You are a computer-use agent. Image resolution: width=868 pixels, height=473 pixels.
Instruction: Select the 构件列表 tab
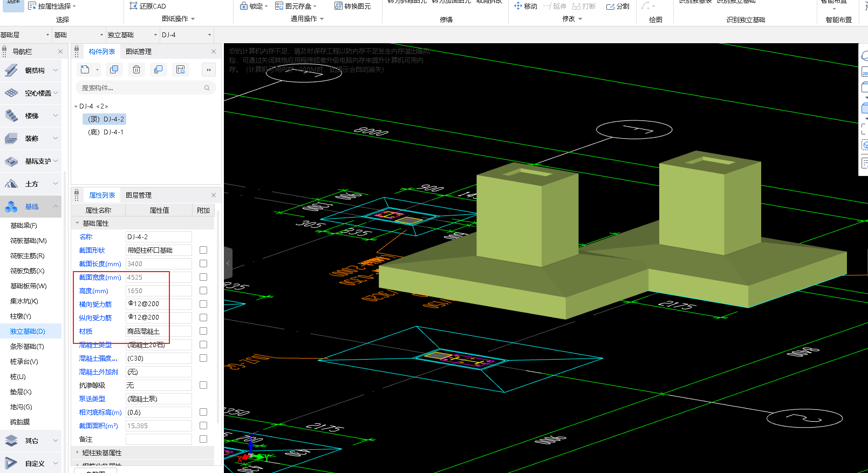(x=102, y=52)
